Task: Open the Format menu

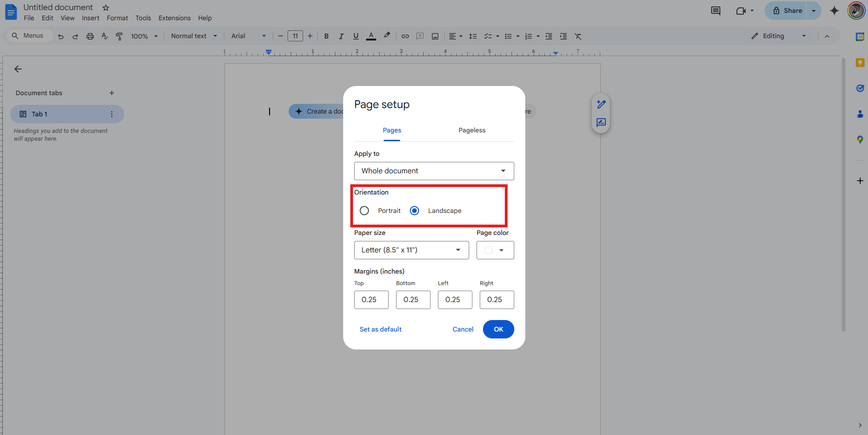Action: tap(117, 18)
